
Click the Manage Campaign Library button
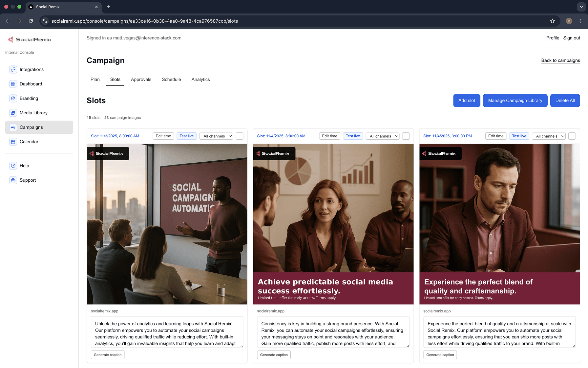coord(515,101)
